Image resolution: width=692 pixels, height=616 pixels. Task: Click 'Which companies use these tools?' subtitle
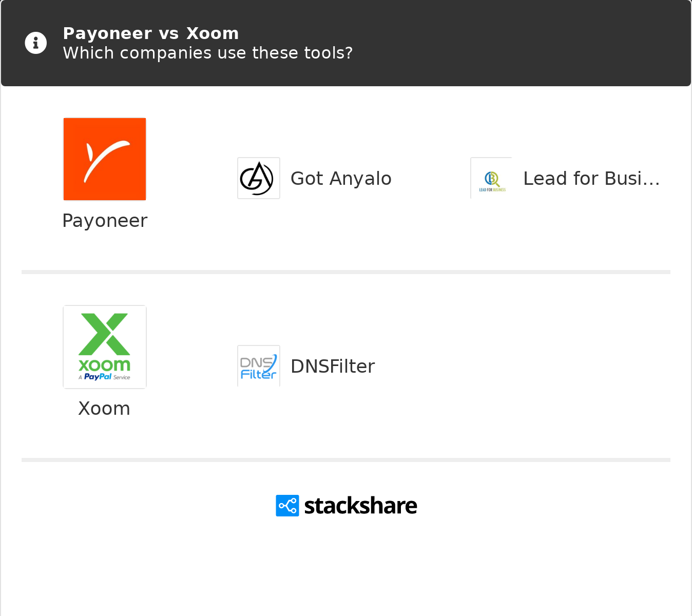[x=208, y=53]
